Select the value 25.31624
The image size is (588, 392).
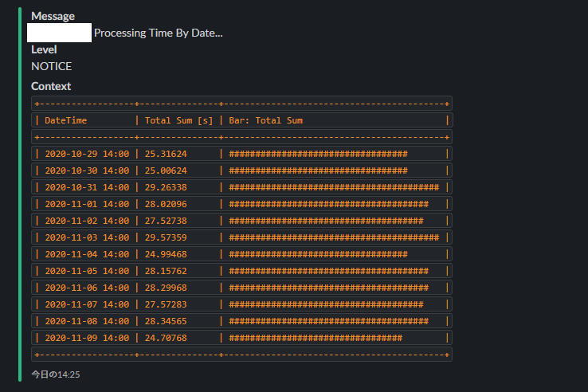pos(166,154)
